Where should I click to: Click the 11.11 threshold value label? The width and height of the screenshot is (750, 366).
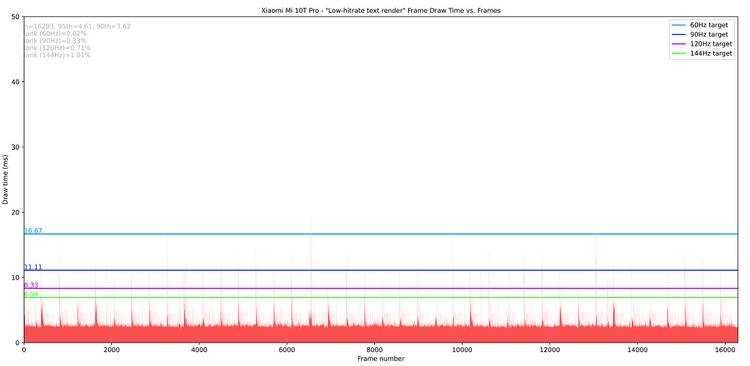(33, 267)
